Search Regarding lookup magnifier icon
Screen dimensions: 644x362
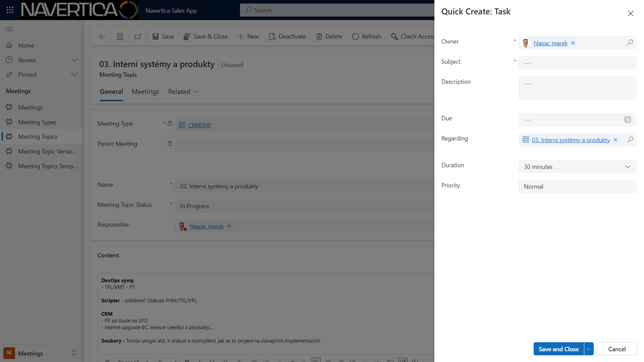630,140
